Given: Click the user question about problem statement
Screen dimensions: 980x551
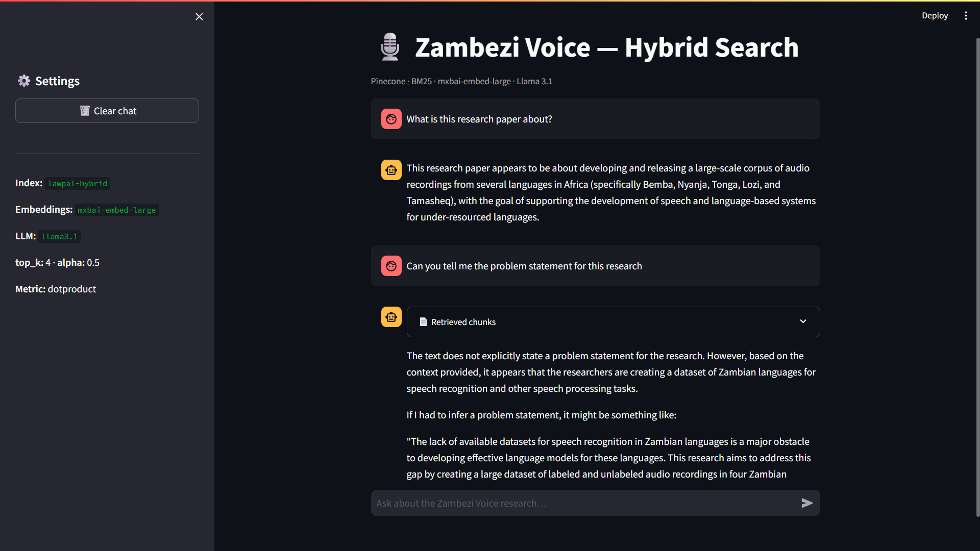Looking at the screenshot, I should 524,266.
